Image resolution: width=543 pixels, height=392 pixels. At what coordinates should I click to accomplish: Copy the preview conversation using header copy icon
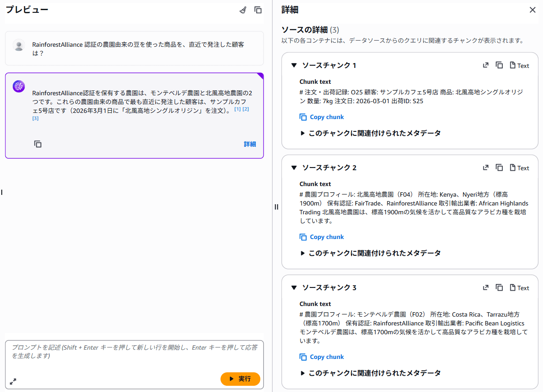click(x=258, y=10)
